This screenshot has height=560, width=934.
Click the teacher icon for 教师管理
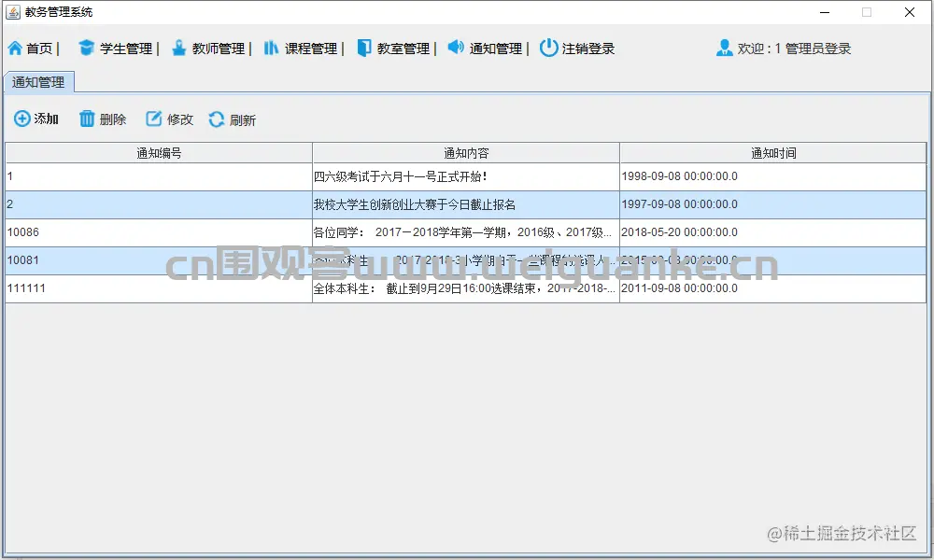tap(178, 49)
